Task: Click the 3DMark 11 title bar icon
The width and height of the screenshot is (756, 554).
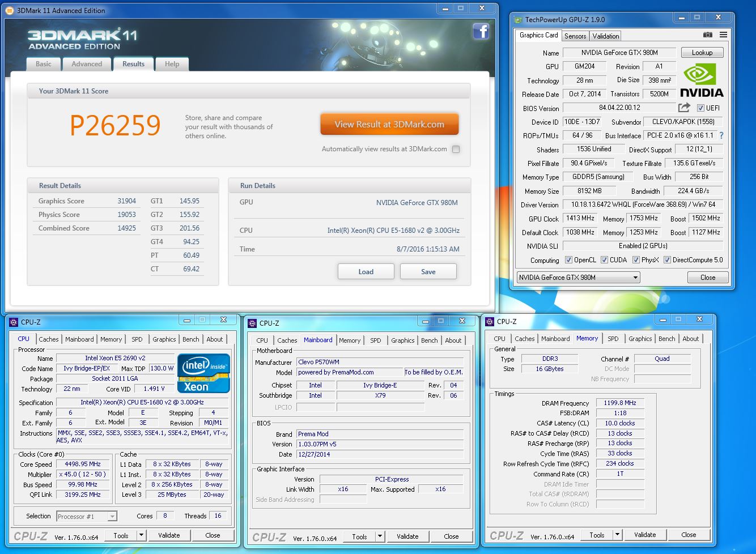Action: click(x=10, y=10)
